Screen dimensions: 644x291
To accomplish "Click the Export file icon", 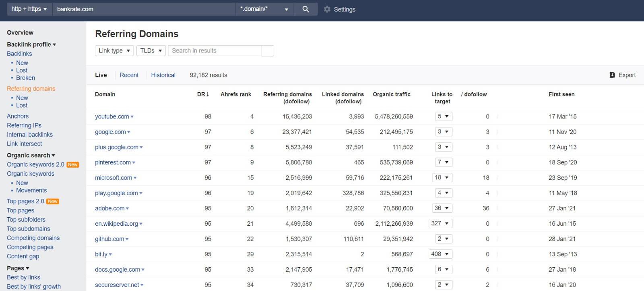I will click(x=612, y=75).
